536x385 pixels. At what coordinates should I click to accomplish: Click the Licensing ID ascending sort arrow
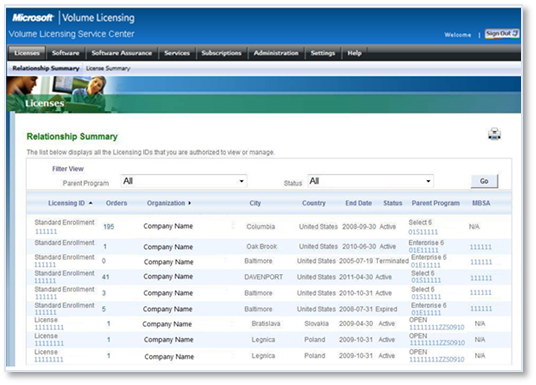[91, 203]
